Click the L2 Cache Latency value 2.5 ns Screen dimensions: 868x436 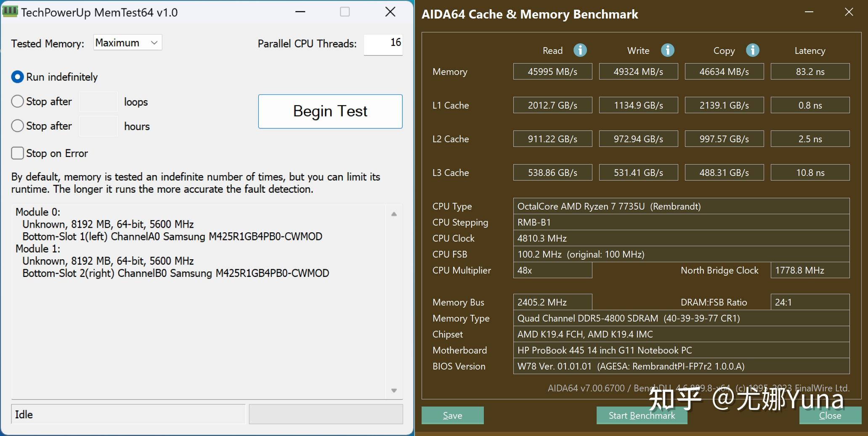pos(810,139)
